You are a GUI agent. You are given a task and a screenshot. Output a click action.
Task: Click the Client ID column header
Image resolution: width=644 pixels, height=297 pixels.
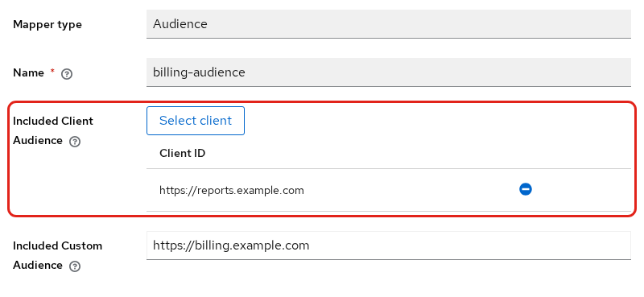click(x=183, y=153)
